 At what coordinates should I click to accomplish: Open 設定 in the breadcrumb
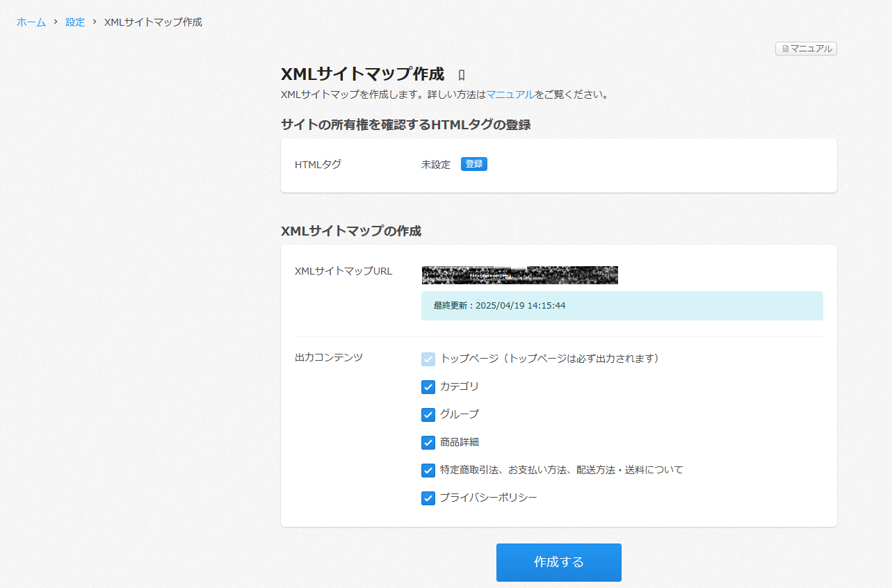[x=75, y=22]
